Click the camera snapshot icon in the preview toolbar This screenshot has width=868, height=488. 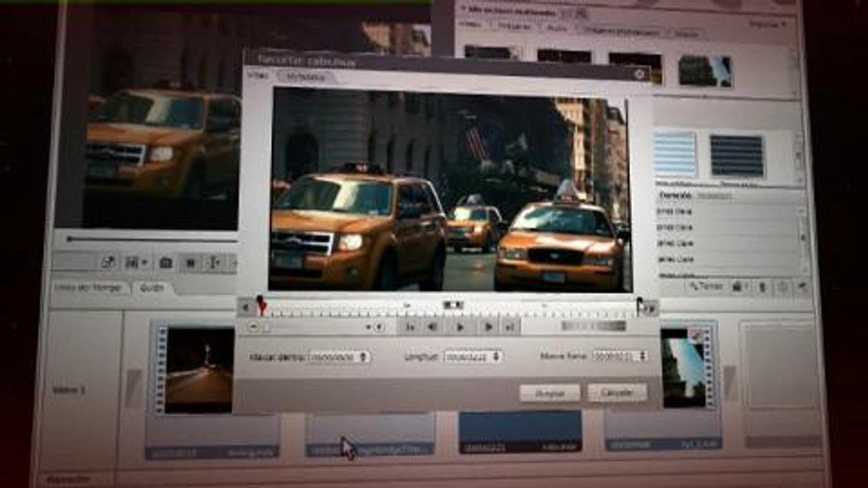(x=165, y=262)
